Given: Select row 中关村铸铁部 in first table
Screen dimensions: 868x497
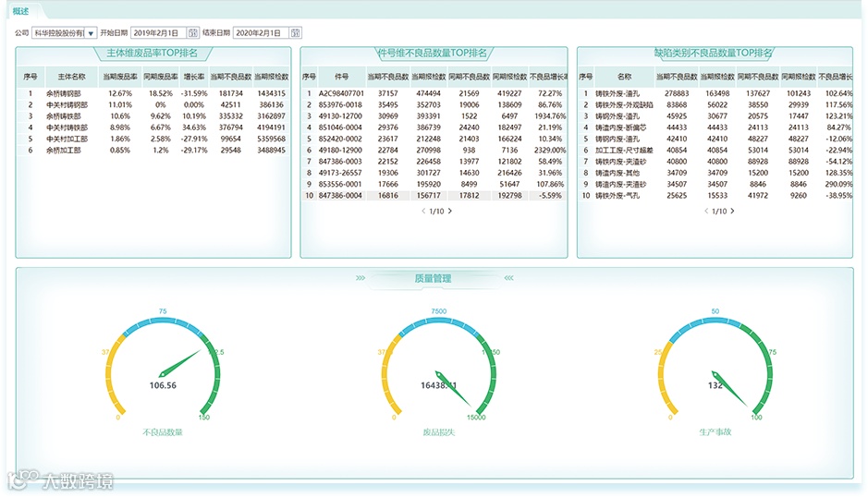Looking at the screenshot, I should (x=153, y=127).
